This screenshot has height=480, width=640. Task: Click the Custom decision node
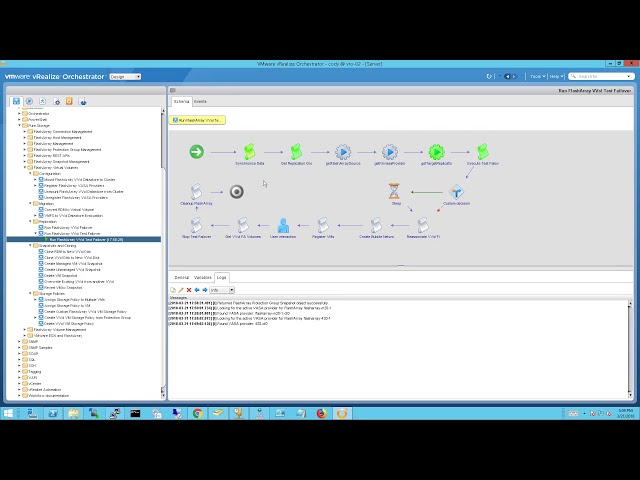[x=456, y=192]
